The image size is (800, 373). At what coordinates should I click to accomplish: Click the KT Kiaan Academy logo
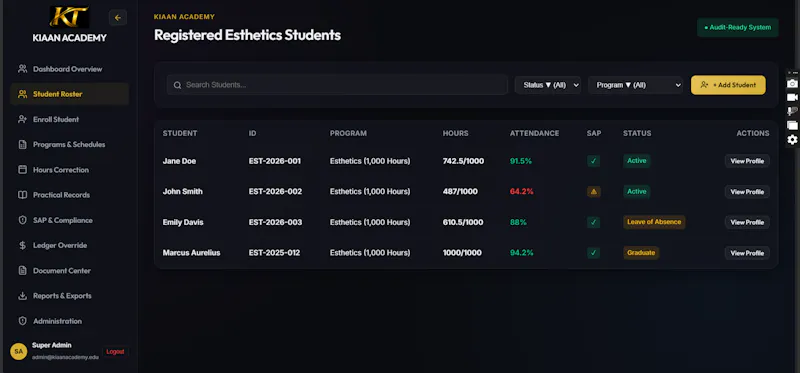pyautogui.click(x=69, y=17)
